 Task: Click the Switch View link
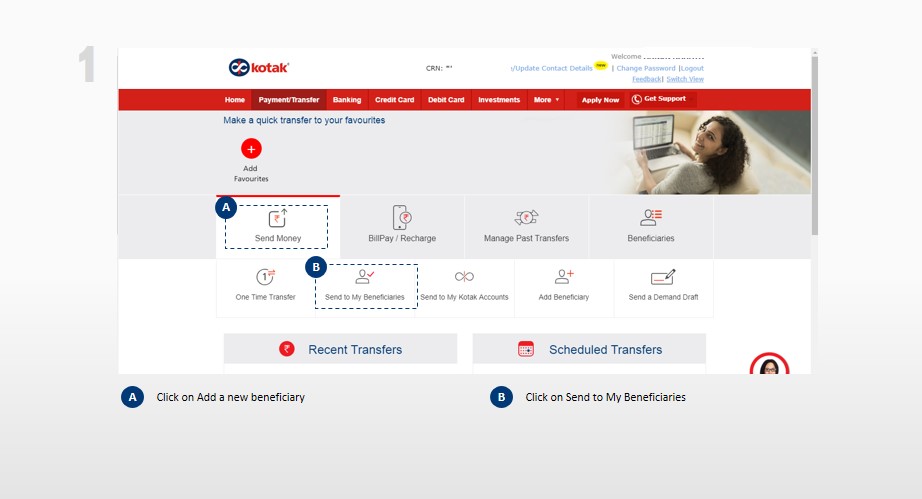click(685, 79)
